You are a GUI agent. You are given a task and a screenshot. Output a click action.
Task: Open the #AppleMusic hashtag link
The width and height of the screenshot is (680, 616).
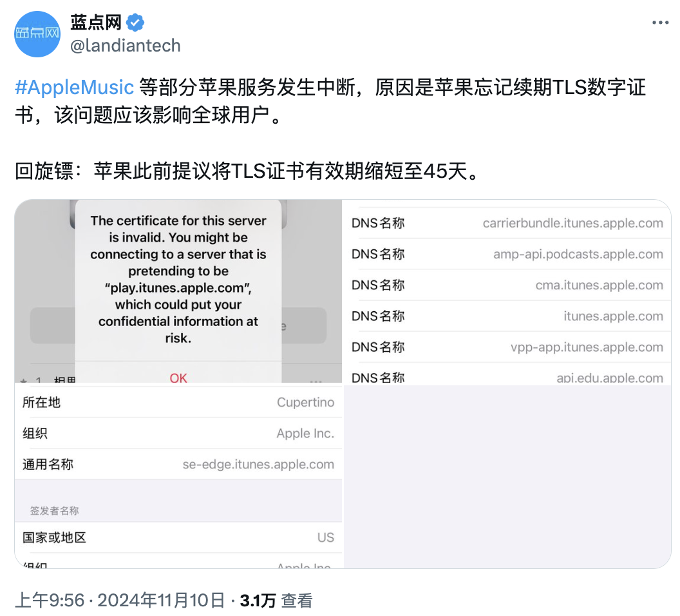[74, 87]
